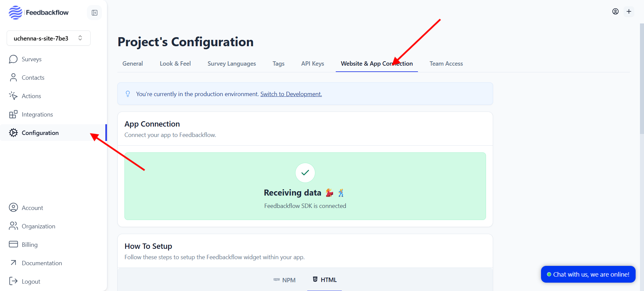Select Configuration in the sidebar
The width and height of the screenshot is (644, 291).
pos(40,133)
